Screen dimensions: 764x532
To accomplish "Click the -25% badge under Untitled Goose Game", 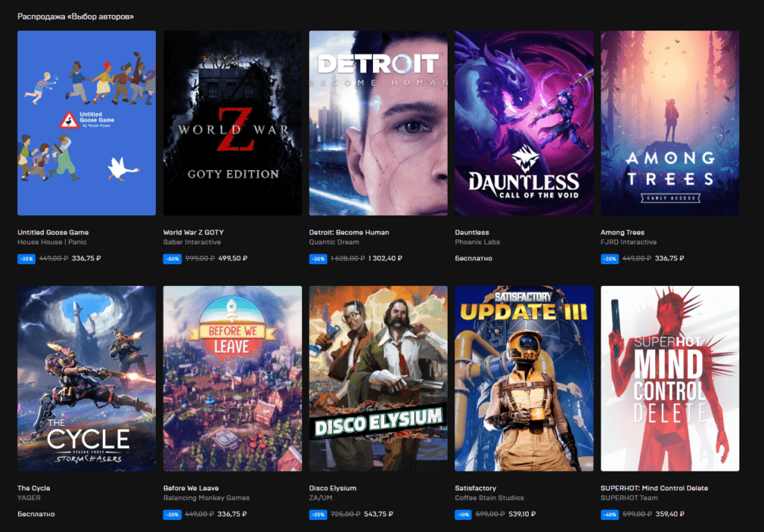I will click(27, 259).
